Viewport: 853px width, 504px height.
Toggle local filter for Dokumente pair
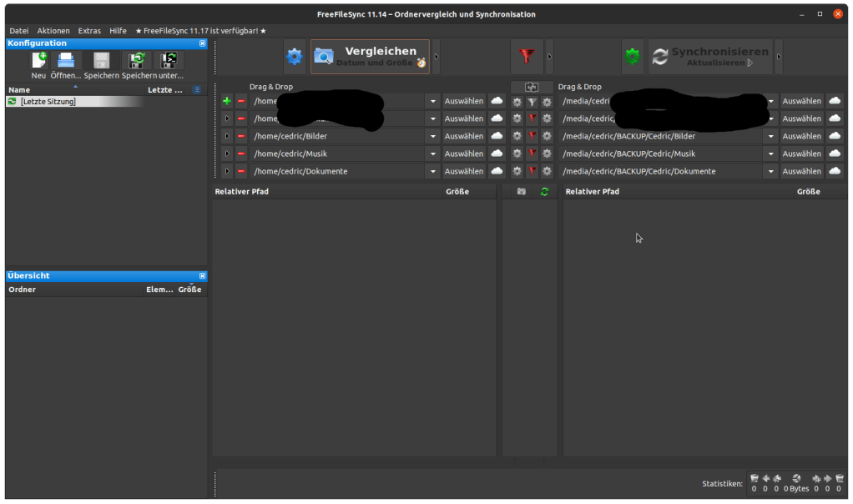(x=532, y=171)
